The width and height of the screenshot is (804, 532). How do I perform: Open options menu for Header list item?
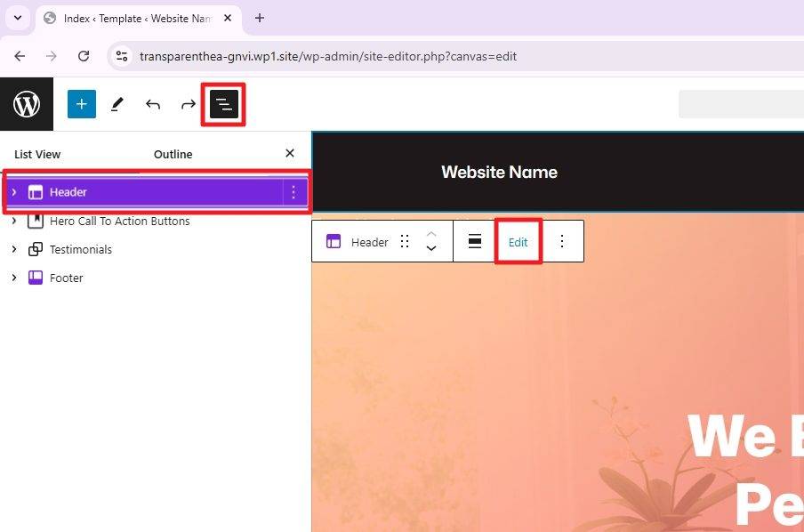coord(293,192)
